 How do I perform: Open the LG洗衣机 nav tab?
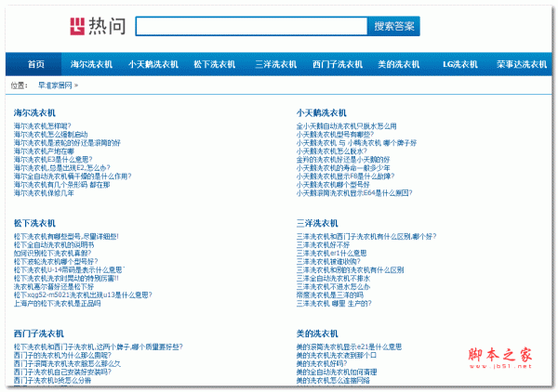point(460,64)
